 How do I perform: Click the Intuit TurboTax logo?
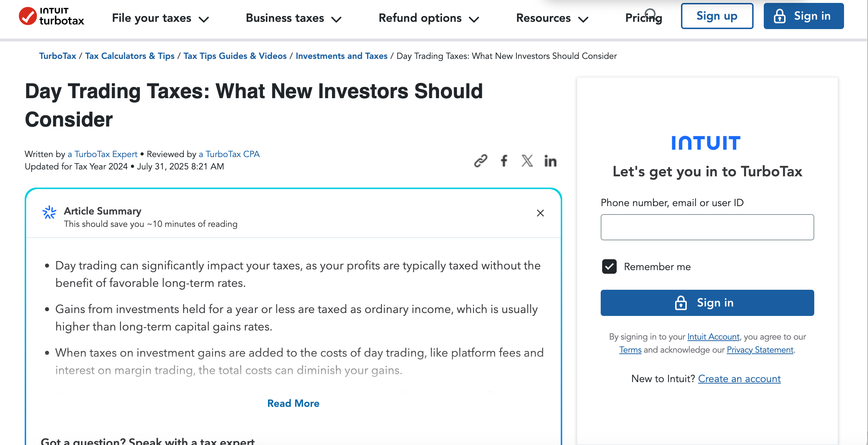(51, 16)
